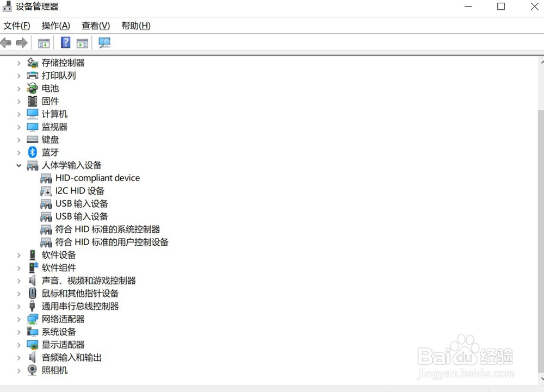Click the Properties toolbar icon
Viewport: 544px width, 392px height.
[82, 42]
